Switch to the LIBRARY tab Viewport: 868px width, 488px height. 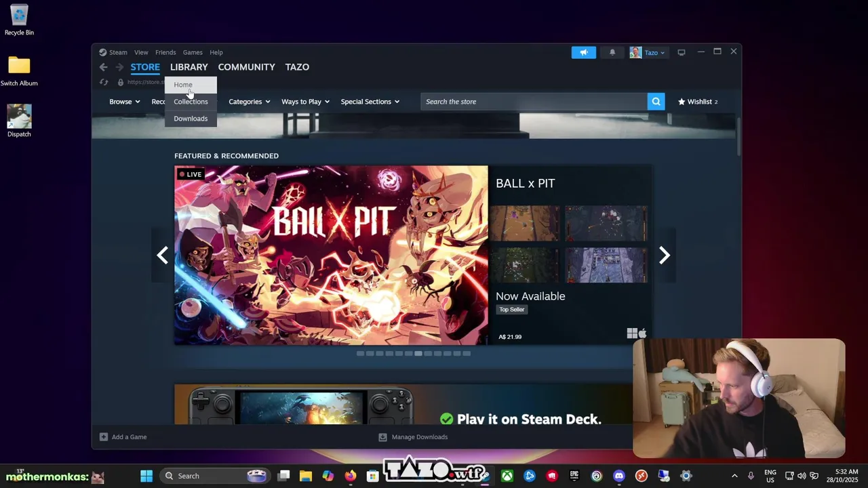[189, 67]
